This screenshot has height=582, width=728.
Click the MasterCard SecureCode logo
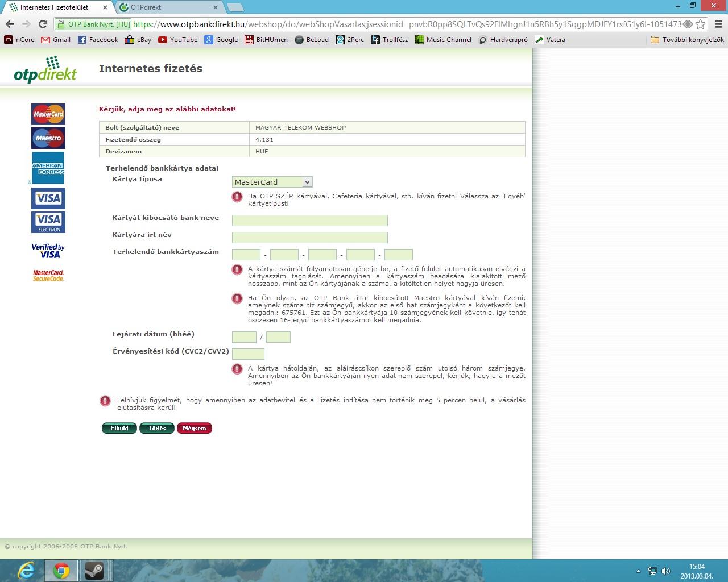(48, 276)
